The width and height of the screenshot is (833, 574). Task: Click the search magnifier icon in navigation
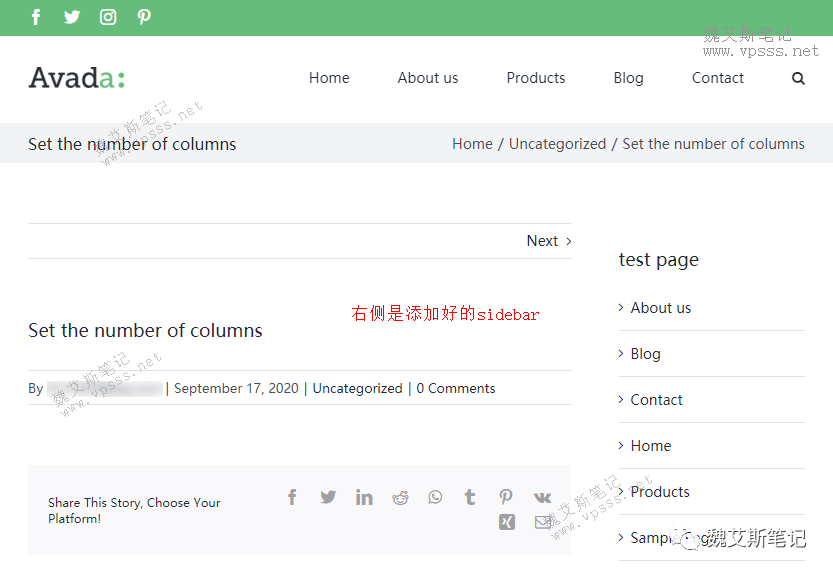798,78
